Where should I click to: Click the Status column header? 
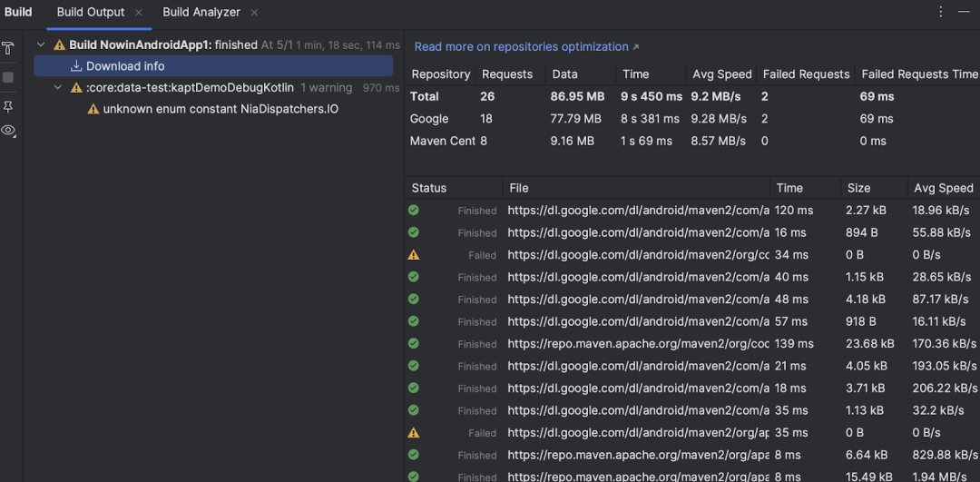[x=429, y=188]
